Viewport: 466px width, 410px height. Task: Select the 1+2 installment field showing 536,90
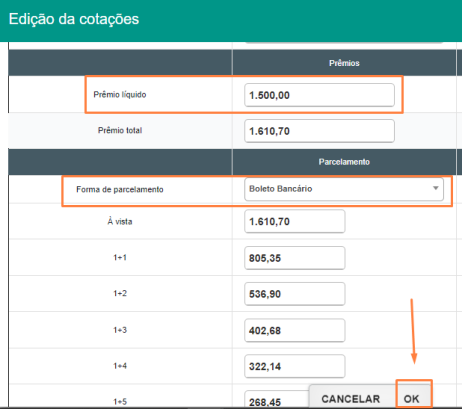click(x=294, y=294)
